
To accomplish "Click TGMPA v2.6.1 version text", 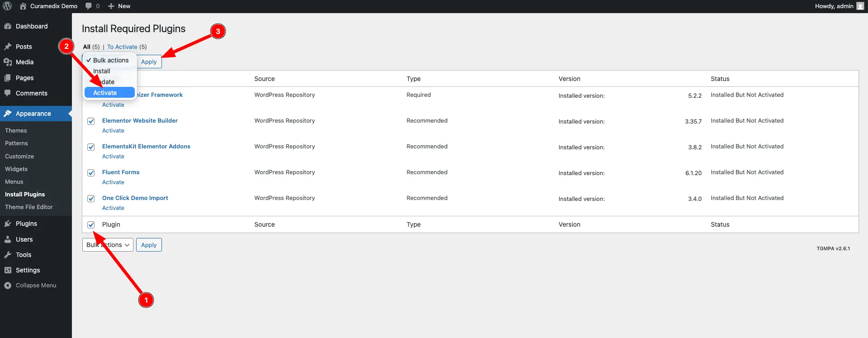I will point(833,248).
